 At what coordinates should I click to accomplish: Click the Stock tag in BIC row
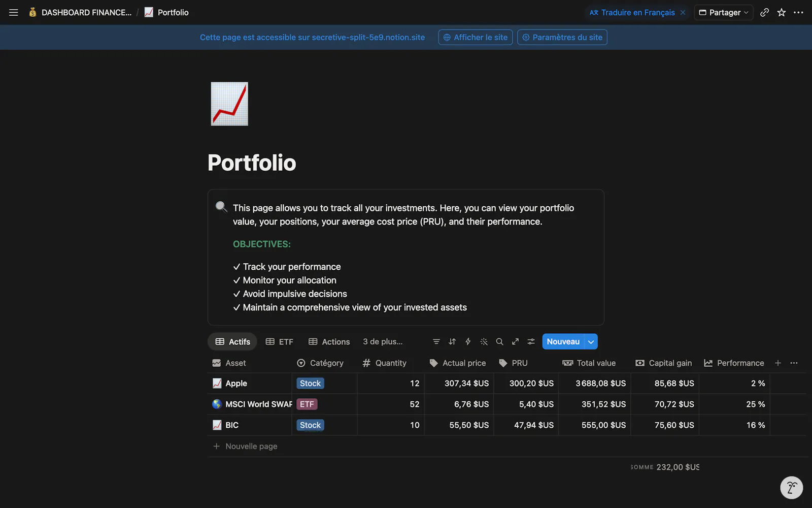click(x=311, y=425)
